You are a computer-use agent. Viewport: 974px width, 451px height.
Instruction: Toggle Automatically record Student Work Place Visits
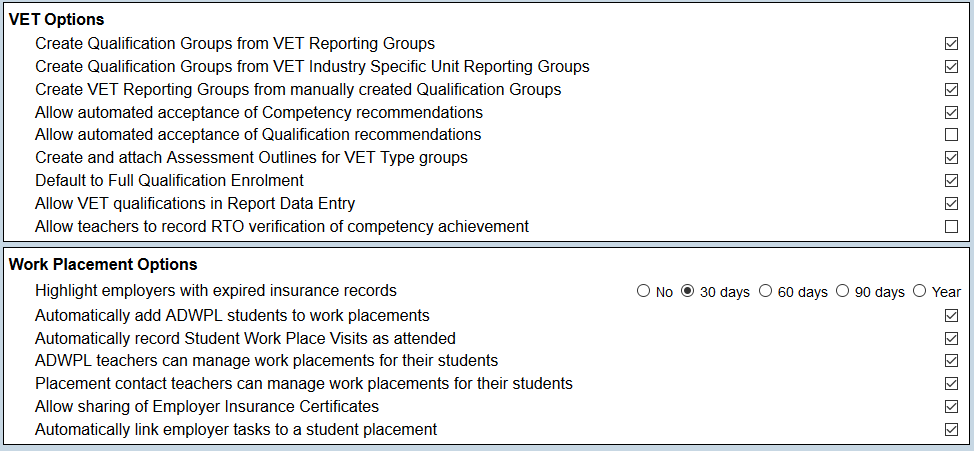pyautogui.click(x=951, y=338)
